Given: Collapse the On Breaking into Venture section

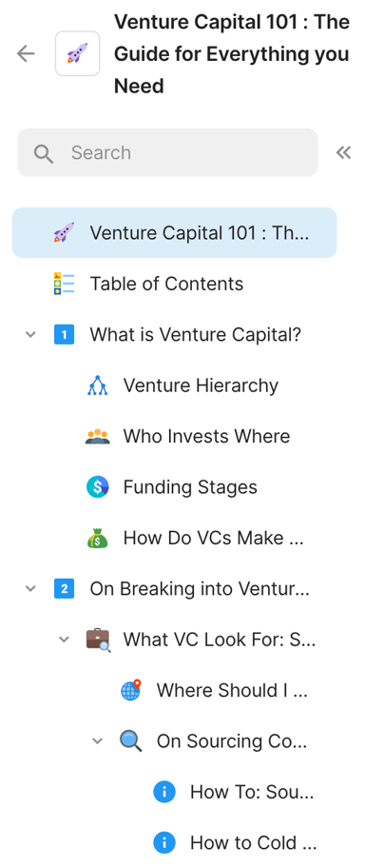Looking at the screenshot, I should click(31, 588).
